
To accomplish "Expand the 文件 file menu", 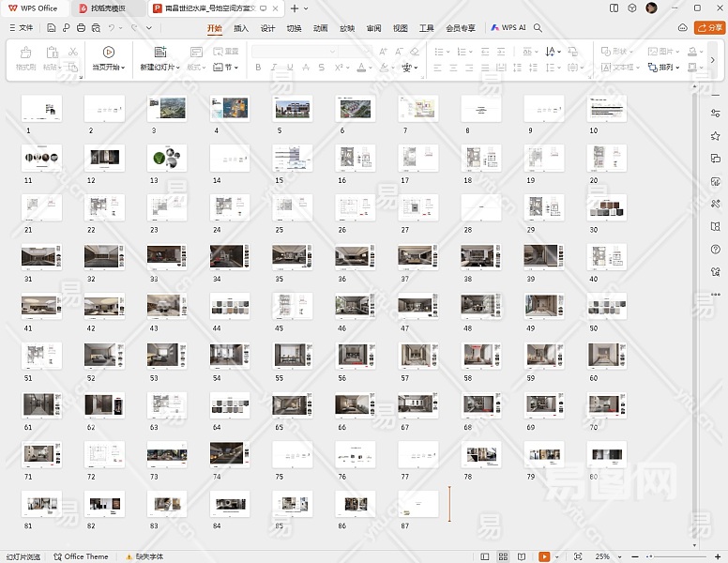I will click(x=21, y=28).
